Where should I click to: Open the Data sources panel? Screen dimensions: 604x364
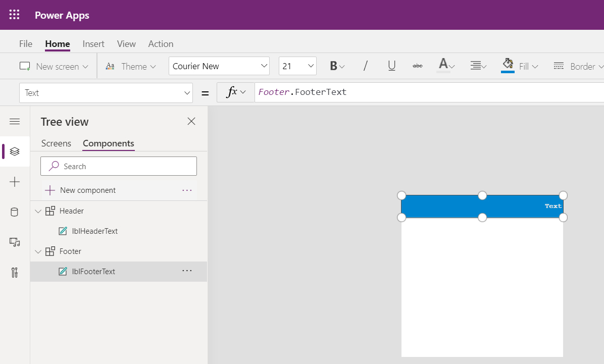pos(15,212)
